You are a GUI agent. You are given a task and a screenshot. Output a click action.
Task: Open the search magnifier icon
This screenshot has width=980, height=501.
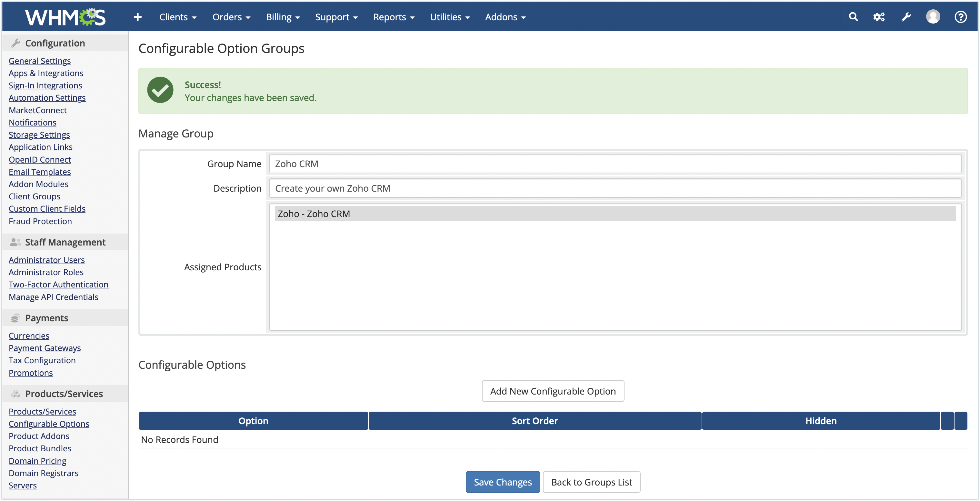(x=853, y=17)
